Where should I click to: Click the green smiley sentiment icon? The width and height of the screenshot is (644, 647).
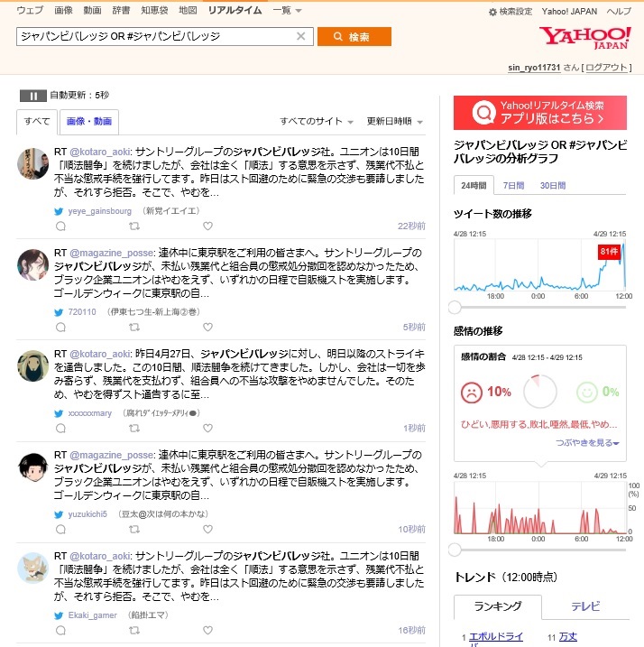586,392
